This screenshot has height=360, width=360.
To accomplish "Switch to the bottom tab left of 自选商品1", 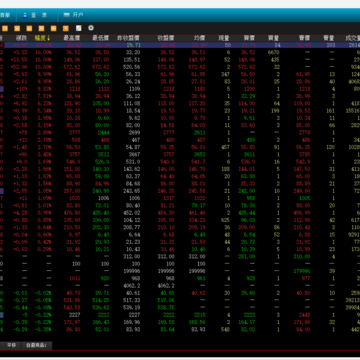I will point(12,345).
